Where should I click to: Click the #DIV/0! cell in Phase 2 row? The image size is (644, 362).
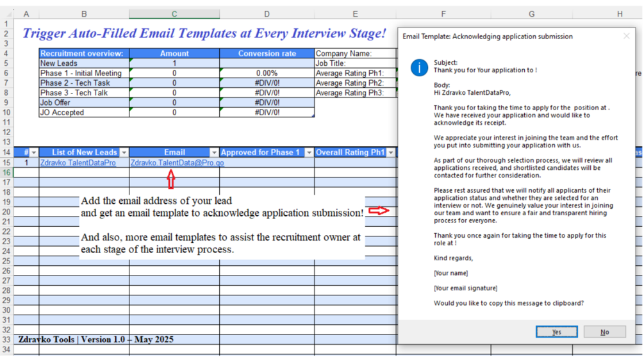(267, 83)
